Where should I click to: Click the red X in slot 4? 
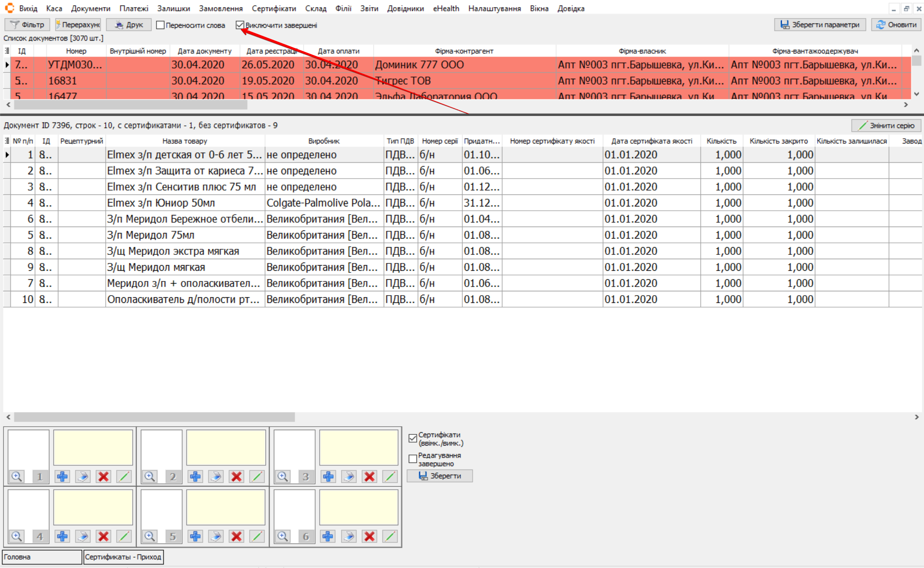click(x=103, y=536)
